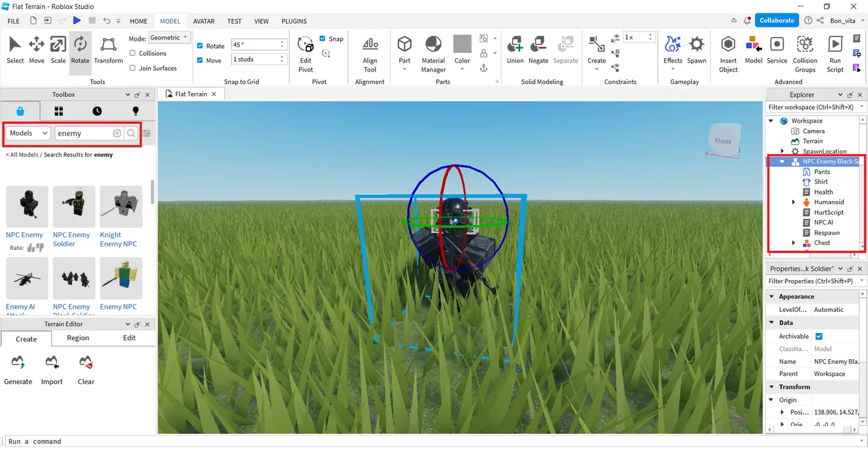Viewport: 868px width, 460px height.
Task: Open the Models category dropdown in Toolbox
Action: [28, 133]
